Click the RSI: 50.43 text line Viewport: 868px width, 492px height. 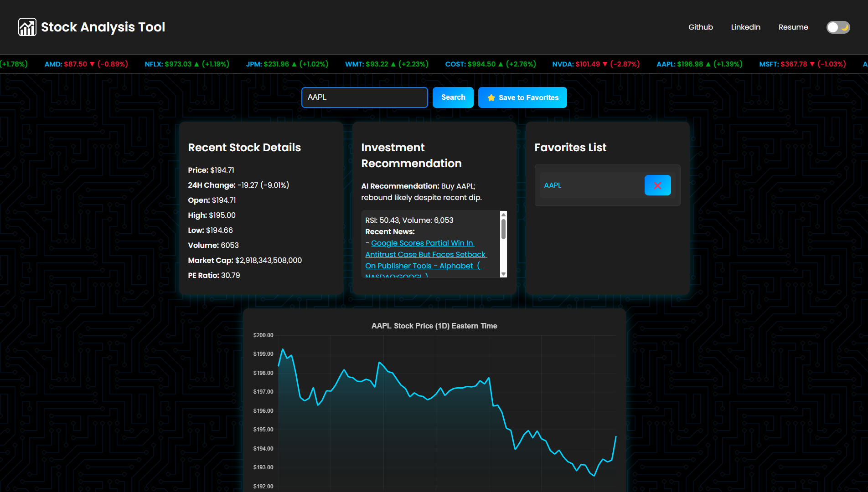coord(409,220)
